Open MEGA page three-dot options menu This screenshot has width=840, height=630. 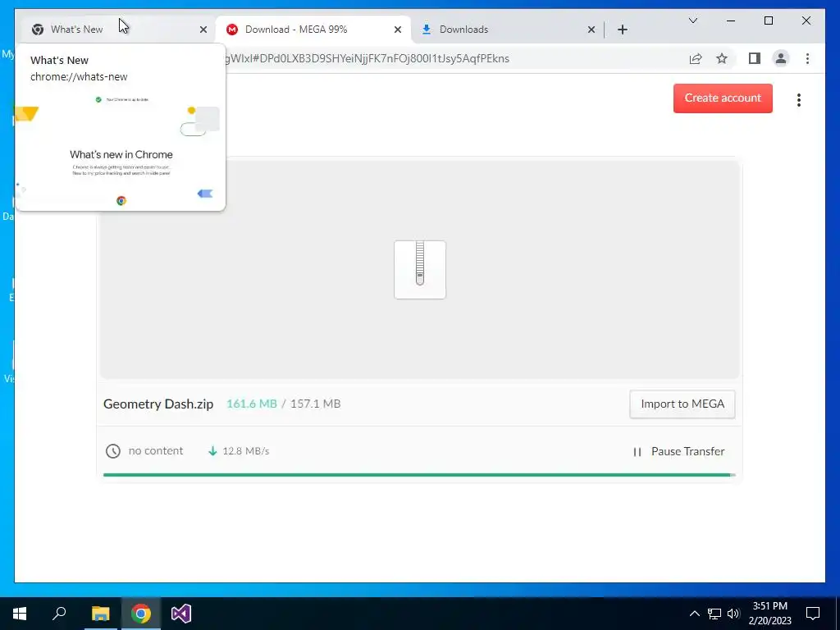(x=799, y=99)
